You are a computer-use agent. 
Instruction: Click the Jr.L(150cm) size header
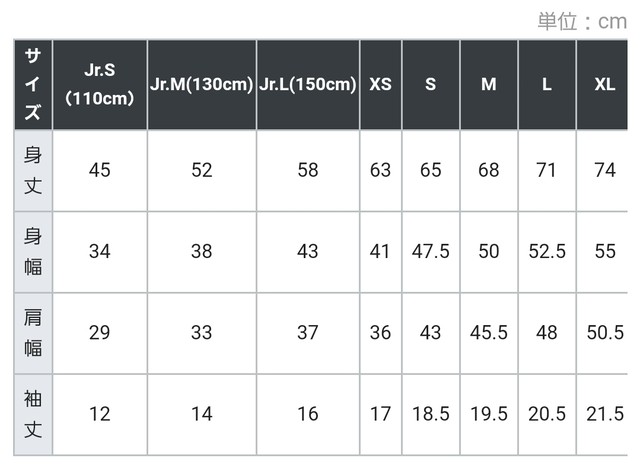coord(308,85)
